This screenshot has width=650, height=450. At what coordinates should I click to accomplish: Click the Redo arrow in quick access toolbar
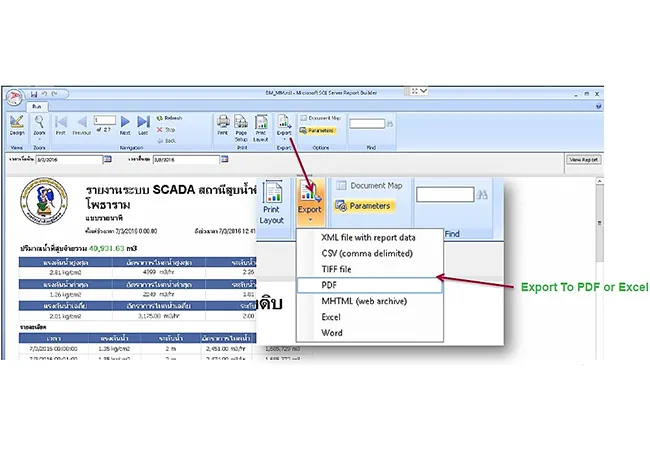point(54,94)
